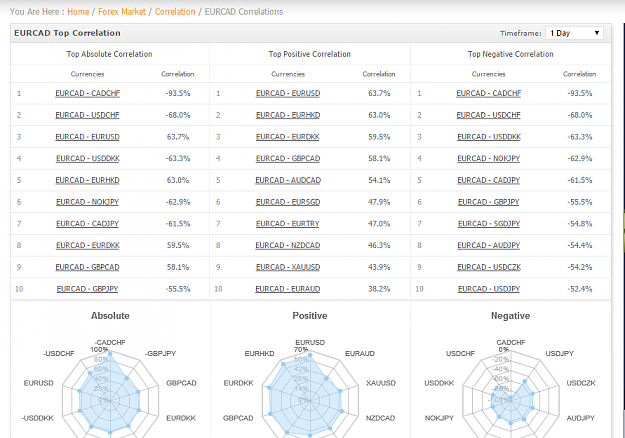Image resolution: width=625 pixels, height=438 pixels.
Task: Open EURCAD - EURUSD link in Positive table
Action: point(288,93)
